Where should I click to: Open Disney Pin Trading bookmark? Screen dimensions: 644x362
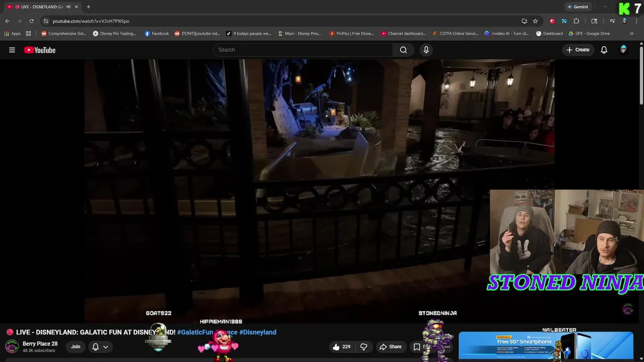[115, 34]
